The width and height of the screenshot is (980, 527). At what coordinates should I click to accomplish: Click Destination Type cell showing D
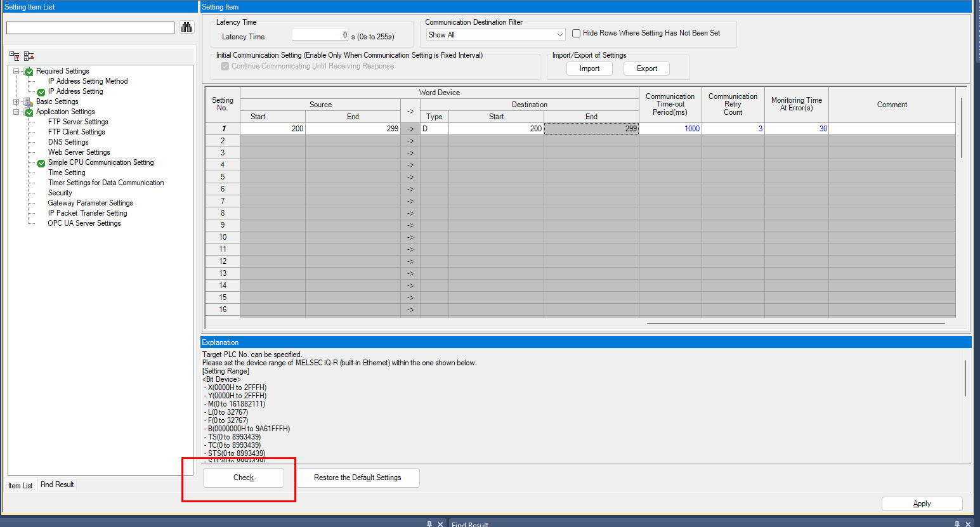pyautogui.click(x=434, y=129)
